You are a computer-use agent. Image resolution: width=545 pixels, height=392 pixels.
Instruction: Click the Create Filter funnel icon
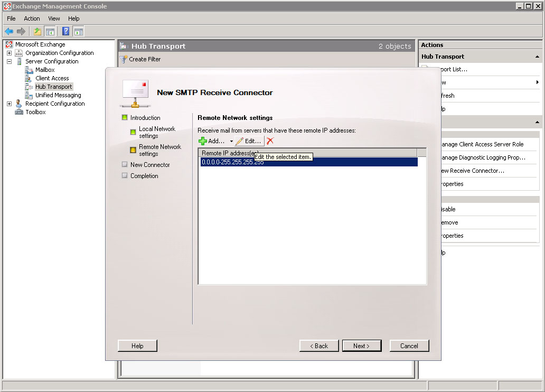[x=124, y=60]
